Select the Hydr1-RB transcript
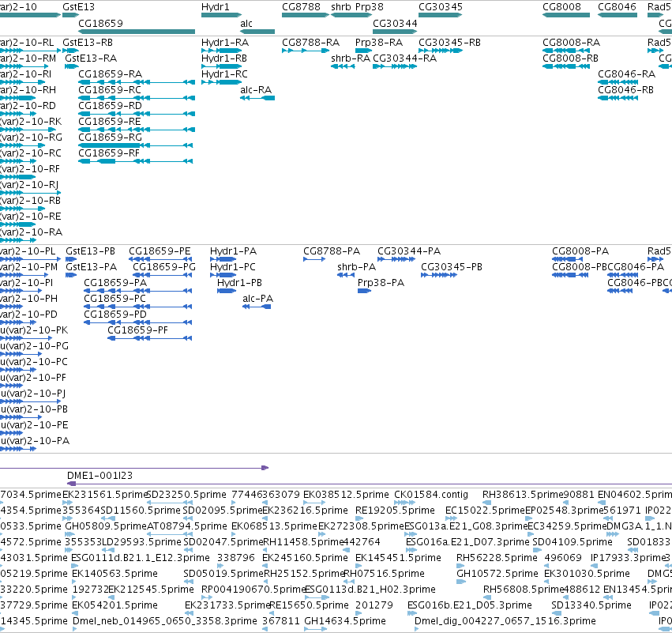This screenshot has height=633, width=672. pos(224,58)
